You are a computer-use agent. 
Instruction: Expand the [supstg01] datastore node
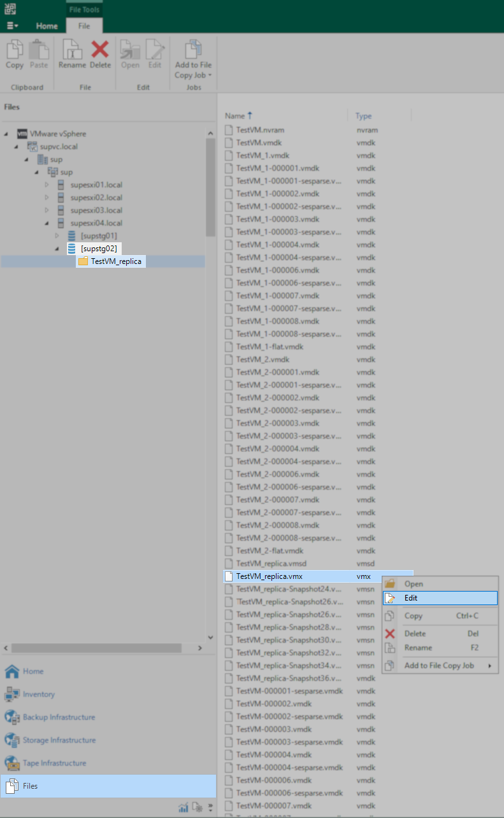[x=57, y=236]
